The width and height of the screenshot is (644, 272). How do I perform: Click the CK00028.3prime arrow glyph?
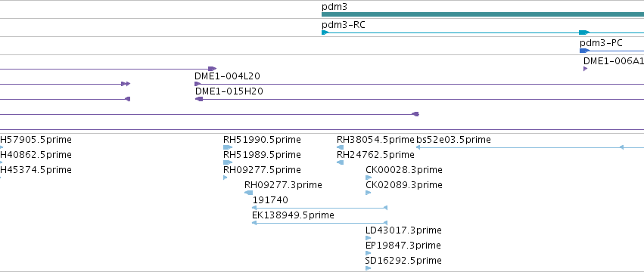(x=369, y=178)
